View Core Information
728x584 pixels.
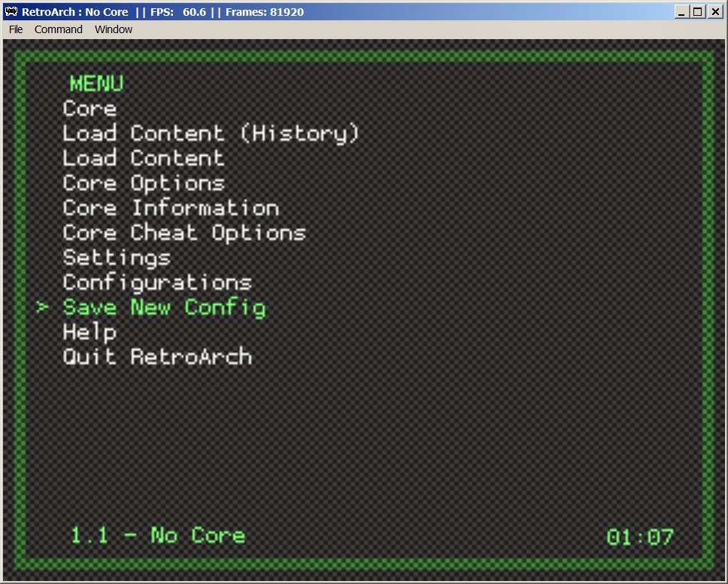(x=171, y=208)
